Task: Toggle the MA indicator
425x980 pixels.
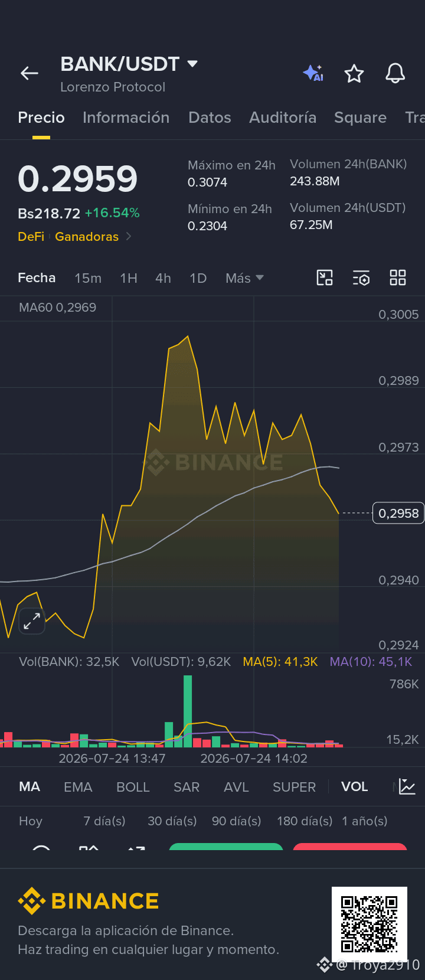Action: (30, 786)
